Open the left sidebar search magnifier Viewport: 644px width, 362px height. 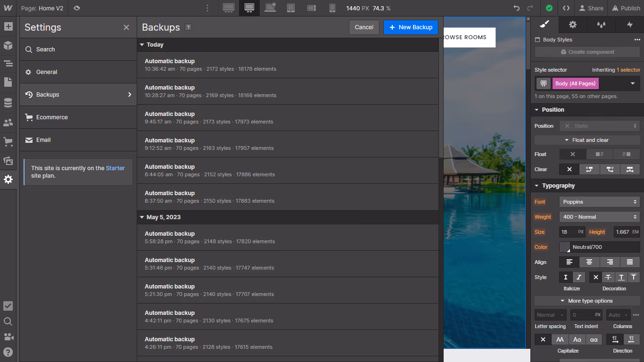coord(8,321)
